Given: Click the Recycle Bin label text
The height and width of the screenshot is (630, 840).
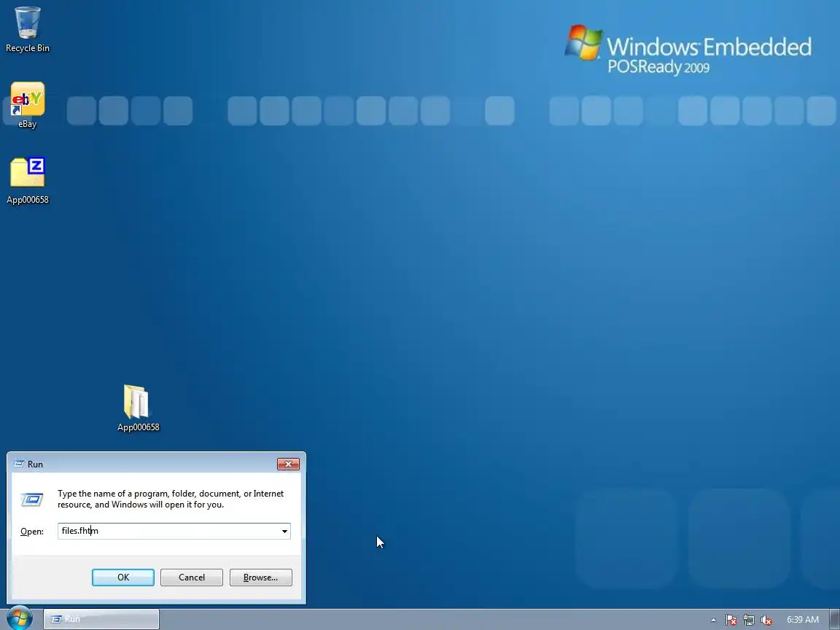Looking at the screenshot, I should pos(27,47).
